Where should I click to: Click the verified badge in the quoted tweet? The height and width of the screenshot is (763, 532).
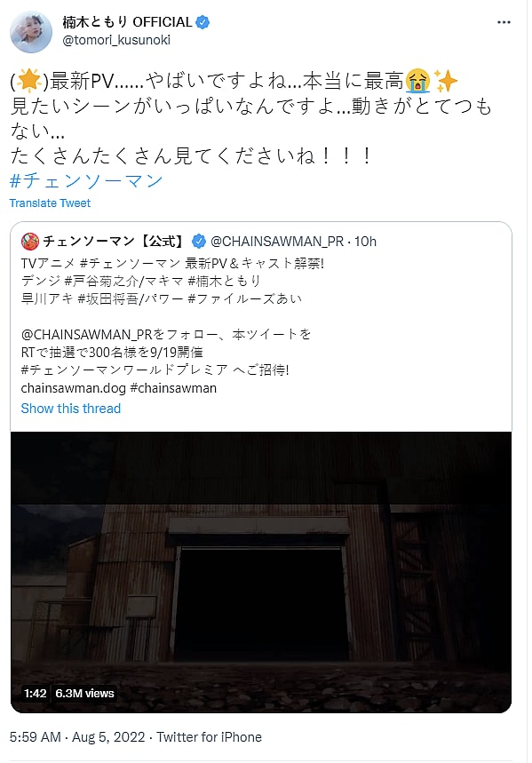[199, 242]
